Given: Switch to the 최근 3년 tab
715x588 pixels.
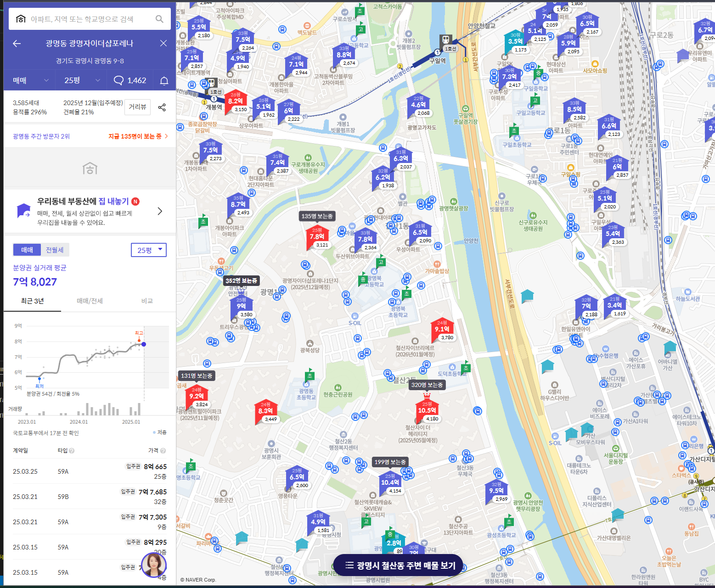Looking at the screenshot, I should coord(32,301).
